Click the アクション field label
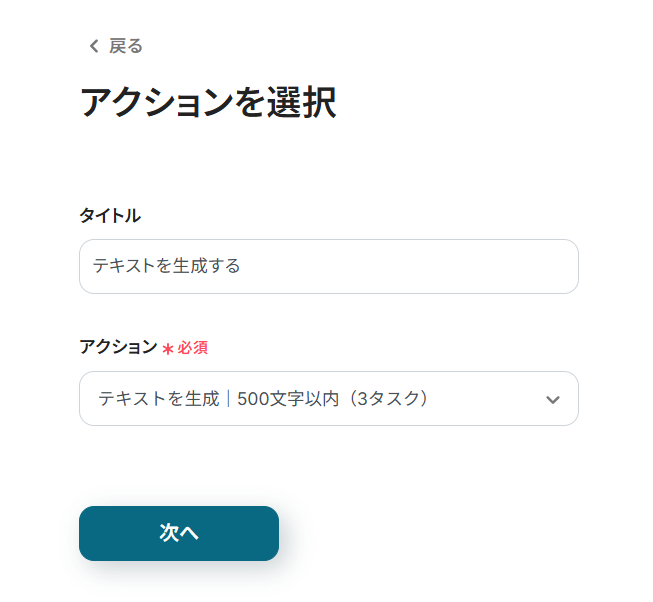The height and width of the screenshot is (602, 653). 118,347
